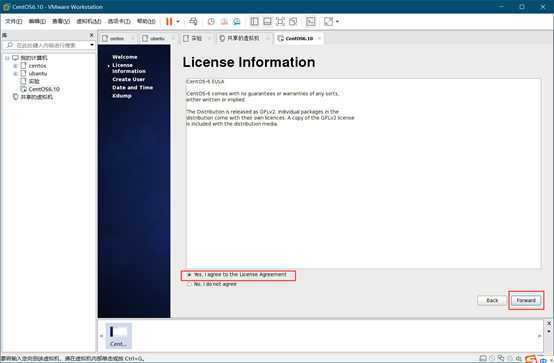This screenshot has height=363, width=554.
Task: Switch to the ubuntu tab
Action: pyautogui.click(x=157, y=39)
